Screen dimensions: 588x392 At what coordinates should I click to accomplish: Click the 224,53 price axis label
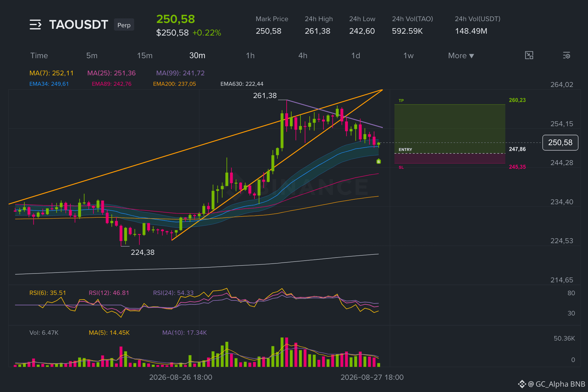[x=562, y=241]
